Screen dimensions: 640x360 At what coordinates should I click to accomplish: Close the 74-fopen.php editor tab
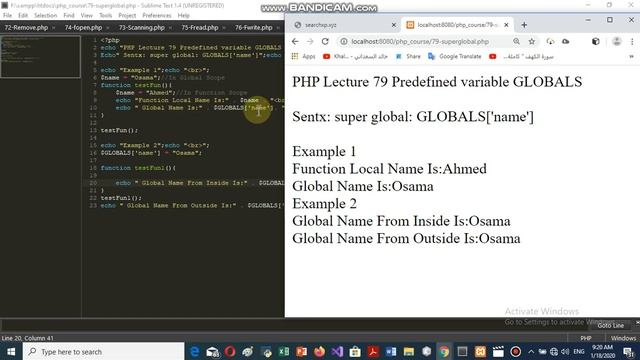coord(108,28)
